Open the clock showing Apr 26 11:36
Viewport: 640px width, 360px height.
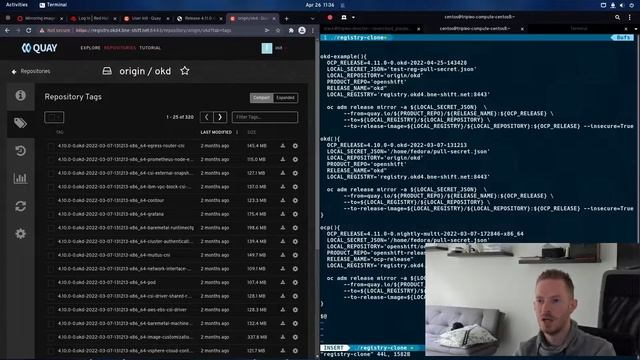click(320, 5)
